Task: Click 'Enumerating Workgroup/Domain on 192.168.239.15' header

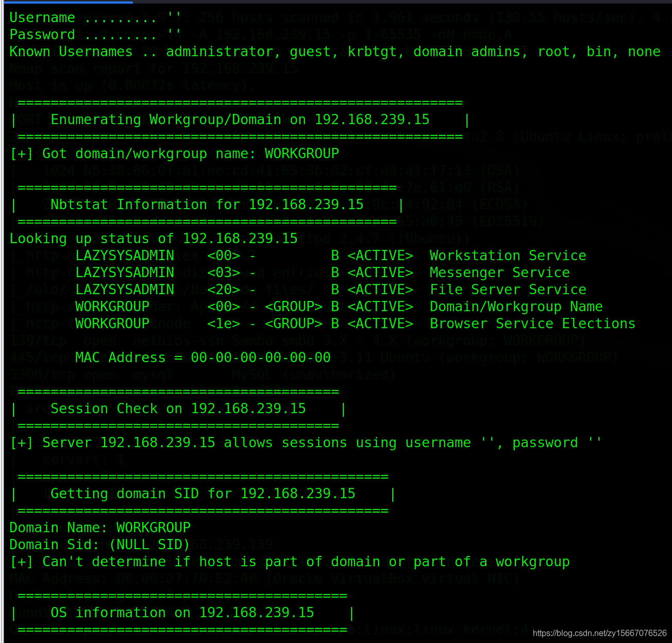Action: tap(240, 120)
